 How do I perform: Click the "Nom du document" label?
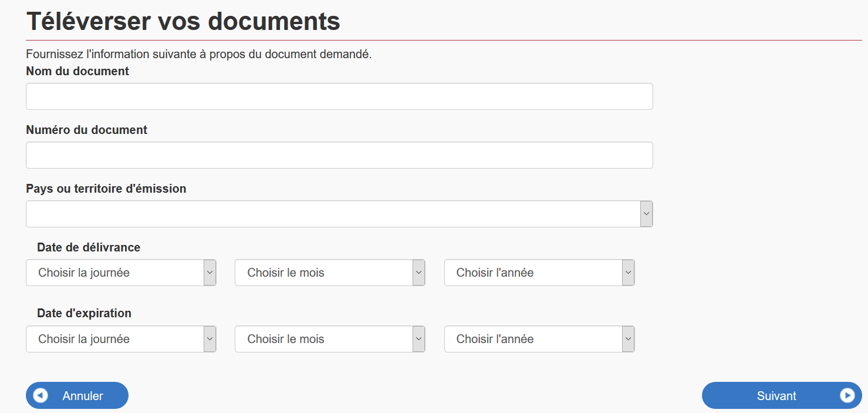[77, 71]
